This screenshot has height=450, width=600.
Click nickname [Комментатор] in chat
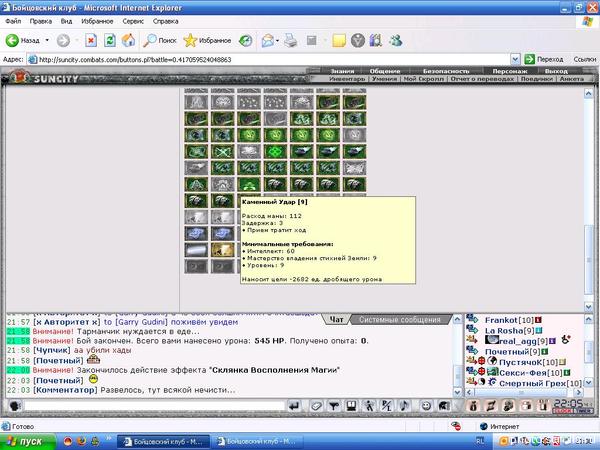click(x=65, y=390)
